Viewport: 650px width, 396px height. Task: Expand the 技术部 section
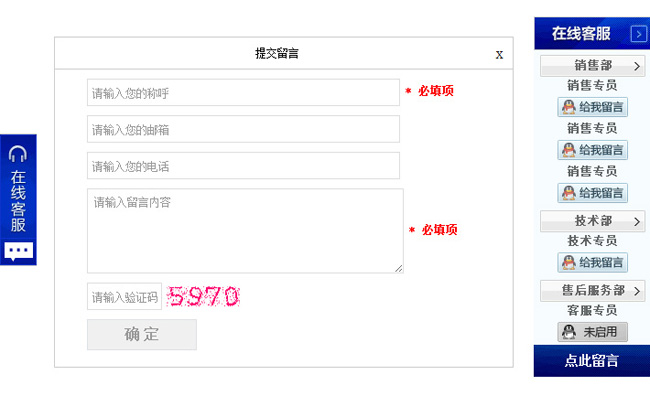(x=592, y=221)
